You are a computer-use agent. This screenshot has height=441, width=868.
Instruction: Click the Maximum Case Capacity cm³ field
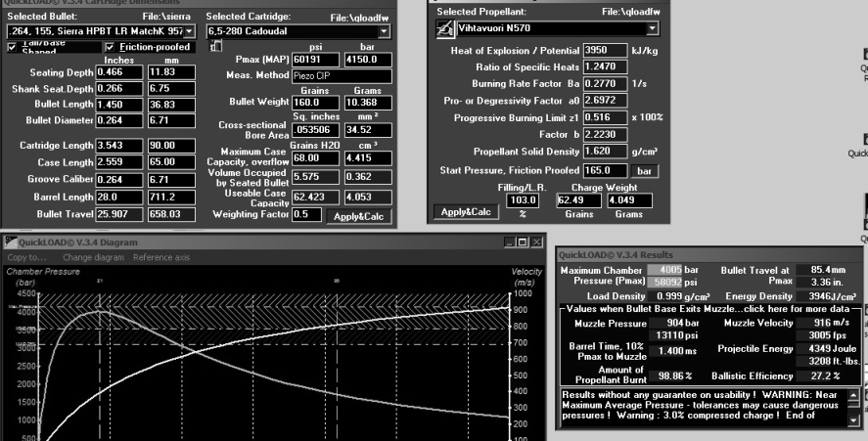368,158
